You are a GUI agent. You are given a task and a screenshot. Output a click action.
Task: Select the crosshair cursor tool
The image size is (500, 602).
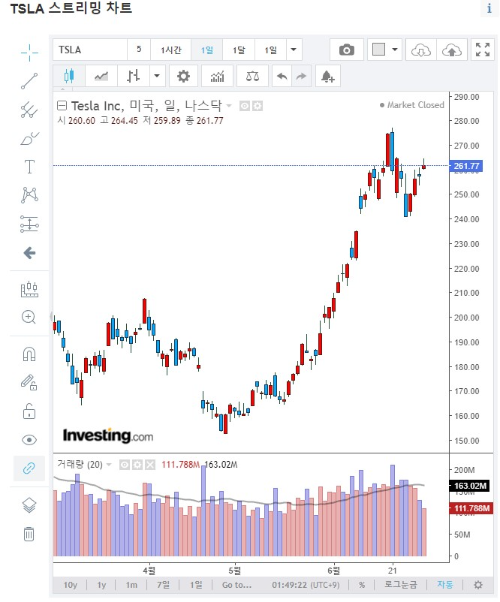pos(29,53)
